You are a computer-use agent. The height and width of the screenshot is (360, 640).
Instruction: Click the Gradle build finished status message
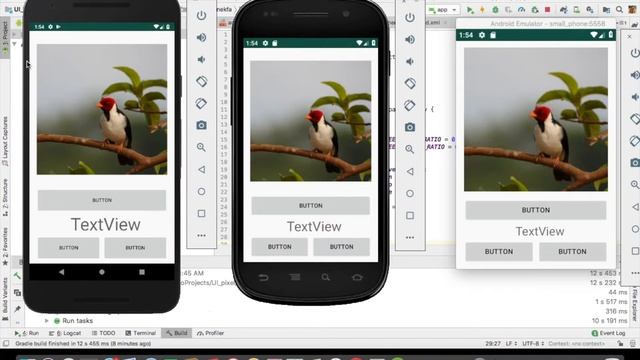pos(83,344)
